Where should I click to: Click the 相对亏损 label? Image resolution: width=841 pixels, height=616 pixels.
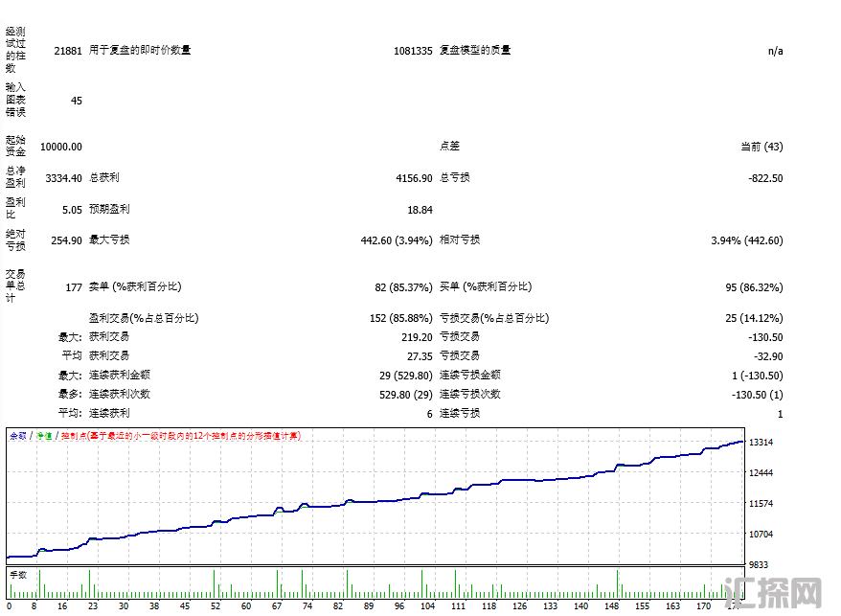click(460, 240)
